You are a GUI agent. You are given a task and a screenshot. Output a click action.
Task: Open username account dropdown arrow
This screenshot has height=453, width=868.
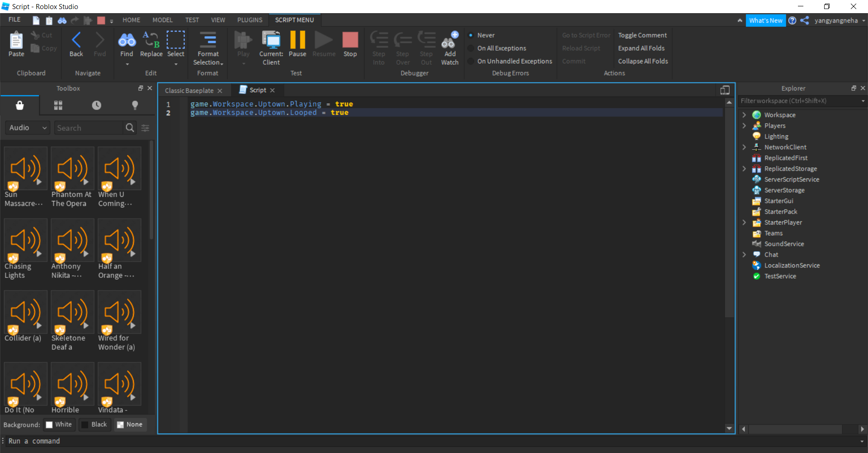coord(863,20)
